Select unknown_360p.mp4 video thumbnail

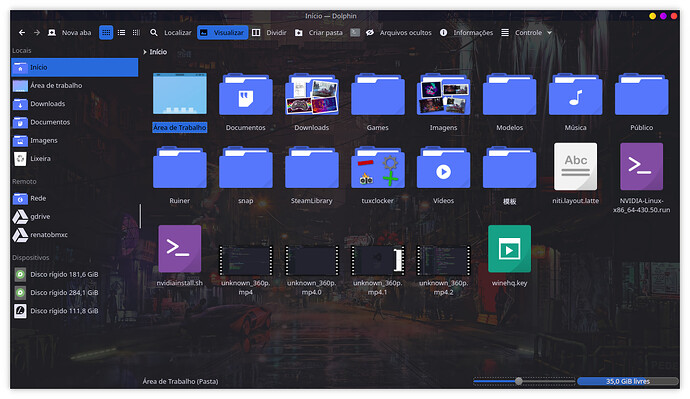click(246, 260)
